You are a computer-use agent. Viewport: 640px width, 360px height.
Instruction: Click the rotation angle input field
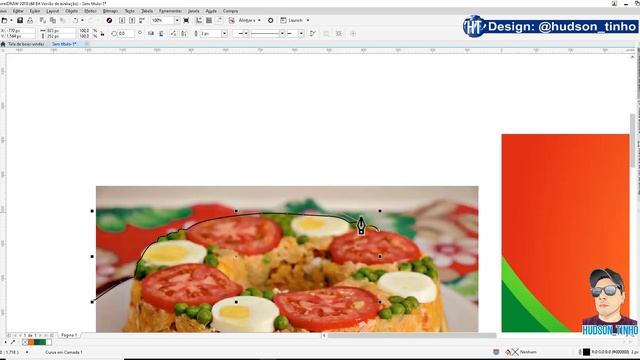[x=126, y=33]
